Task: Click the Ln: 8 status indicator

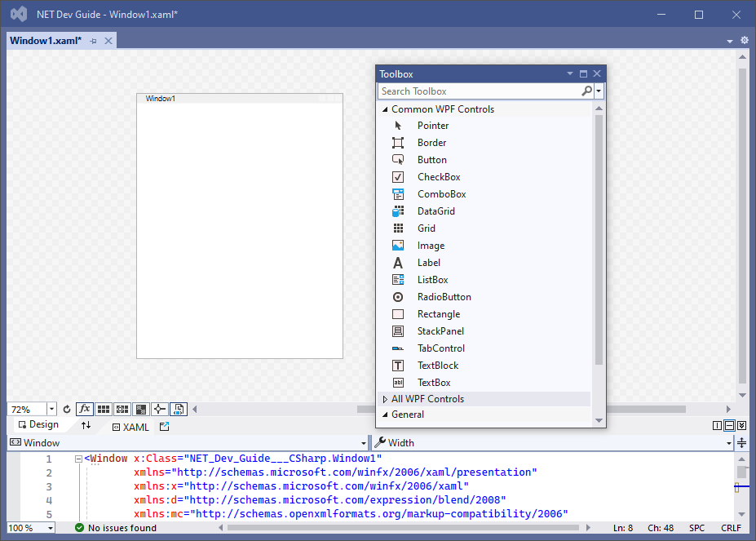Action: pos(623,528)
